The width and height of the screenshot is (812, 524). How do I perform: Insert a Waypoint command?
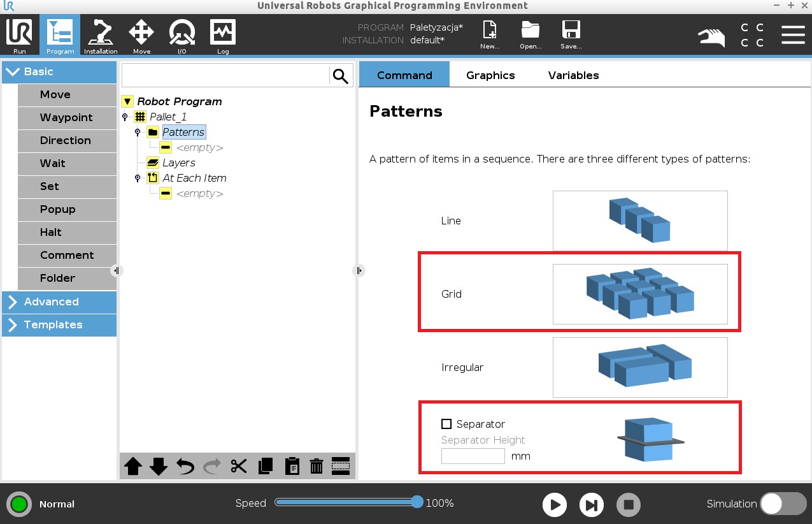67,118
